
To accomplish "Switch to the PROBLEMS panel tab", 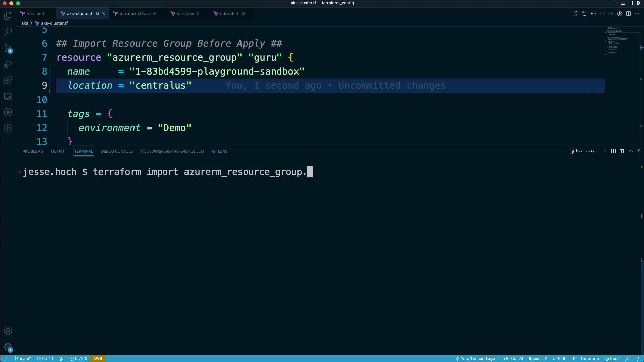I will (33, 151).
